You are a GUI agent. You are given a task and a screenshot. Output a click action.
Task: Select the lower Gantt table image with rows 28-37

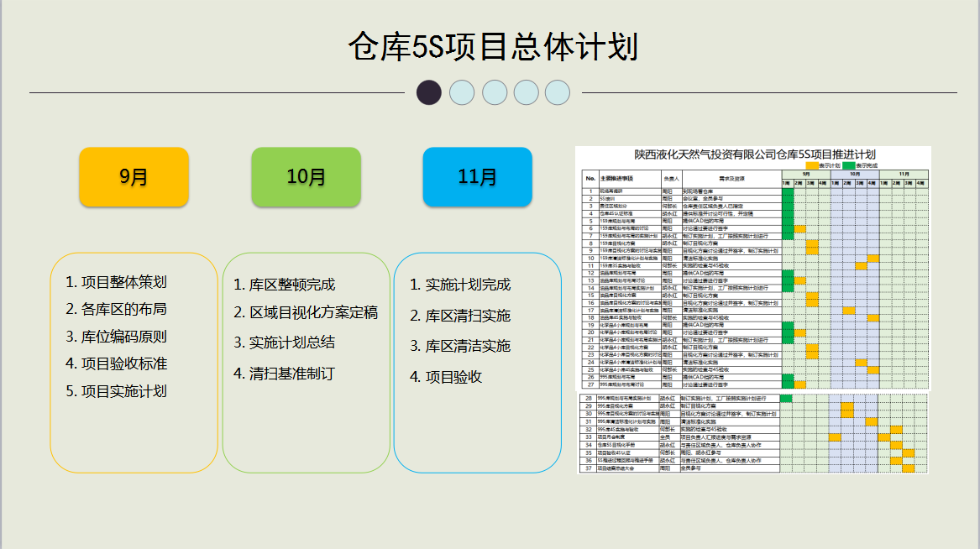[x=753, y=433]
